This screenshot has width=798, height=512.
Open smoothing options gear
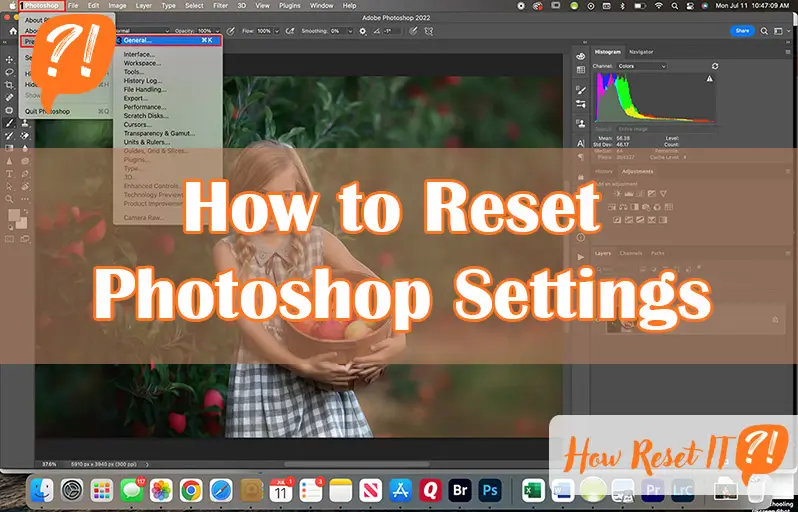(x=362, y=31)
